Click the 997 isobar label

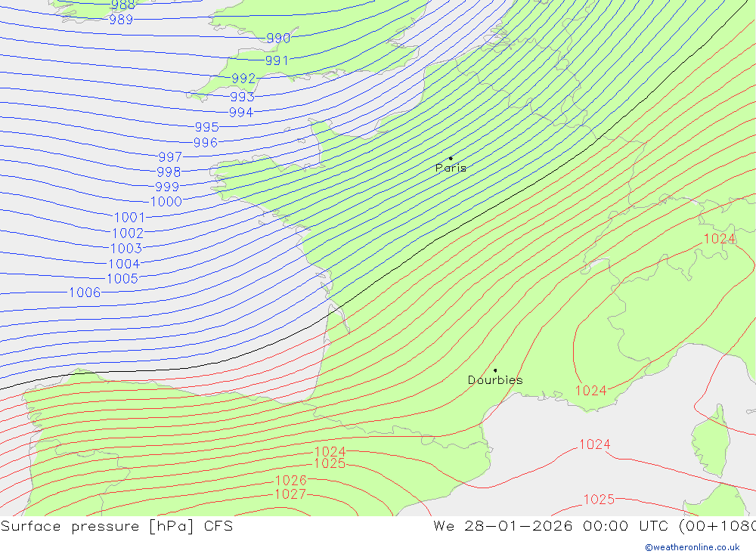pyautogui.click(x=170, y=157)
